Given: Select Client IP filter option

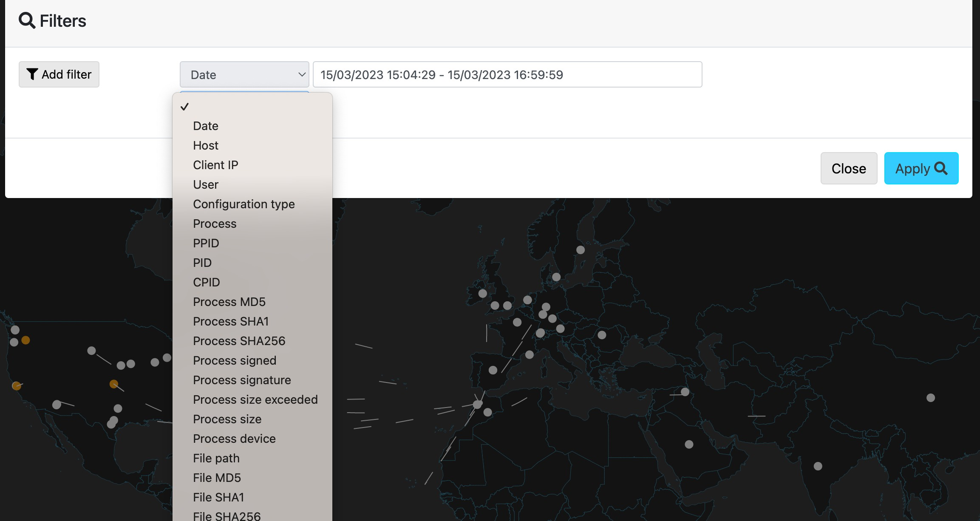Looking at the screenshot, I should tap(215, 165).
